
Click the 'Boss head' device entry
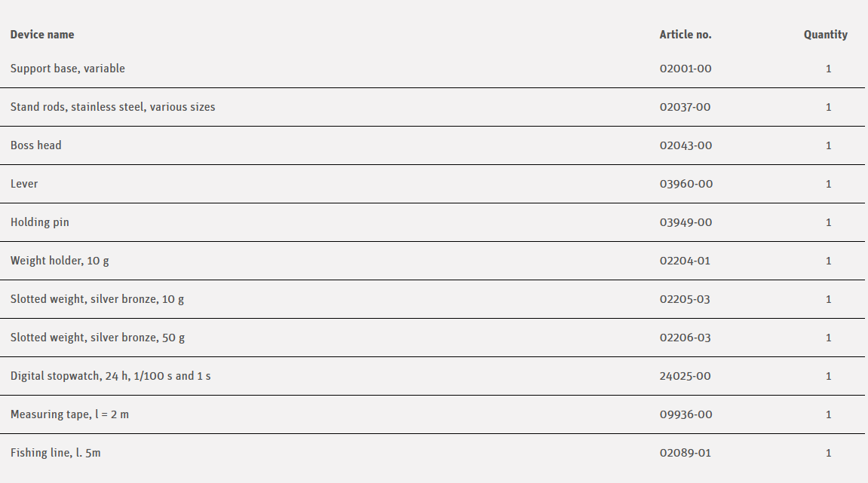click(36, 145)
